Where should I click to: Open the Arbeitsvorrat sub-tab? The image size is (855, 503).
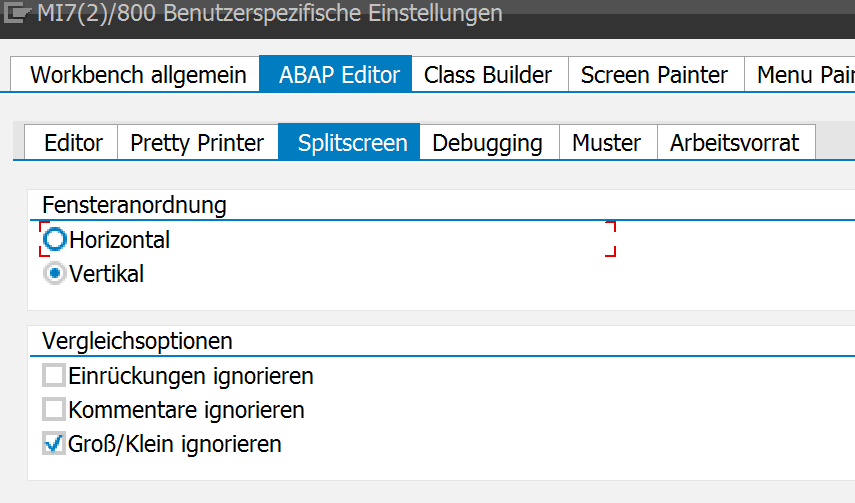[737, 142]
